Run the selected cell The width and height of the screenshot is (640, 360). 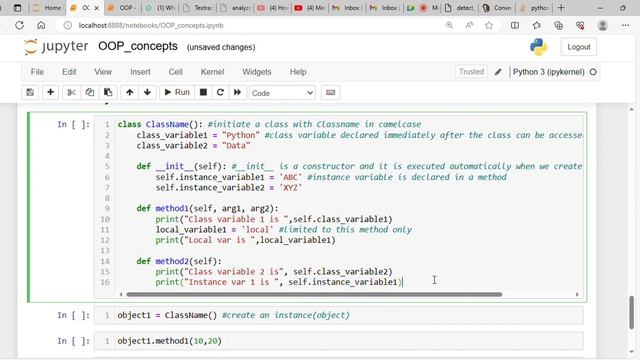tap(177, 93)
